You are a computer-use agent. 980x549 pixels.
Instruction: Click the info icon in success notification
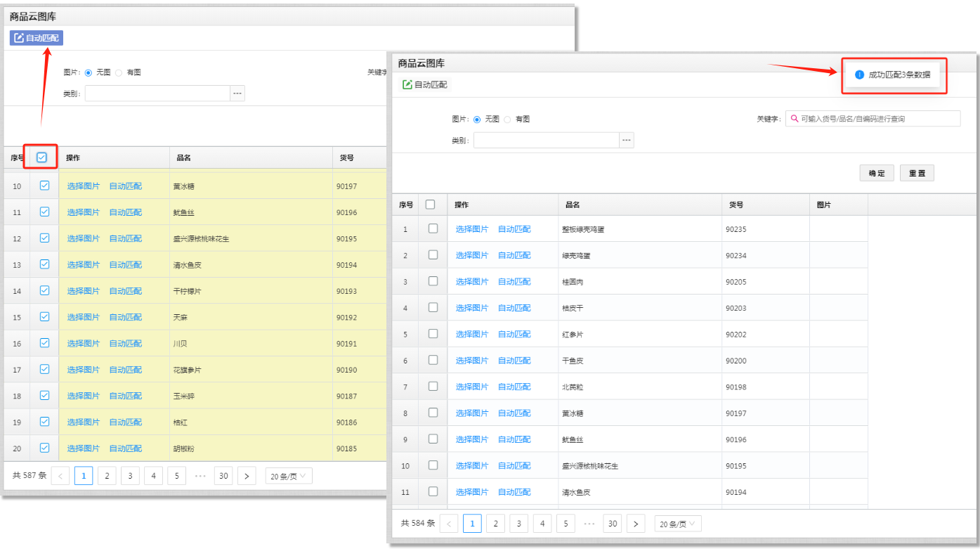click(x=859, y=75)
